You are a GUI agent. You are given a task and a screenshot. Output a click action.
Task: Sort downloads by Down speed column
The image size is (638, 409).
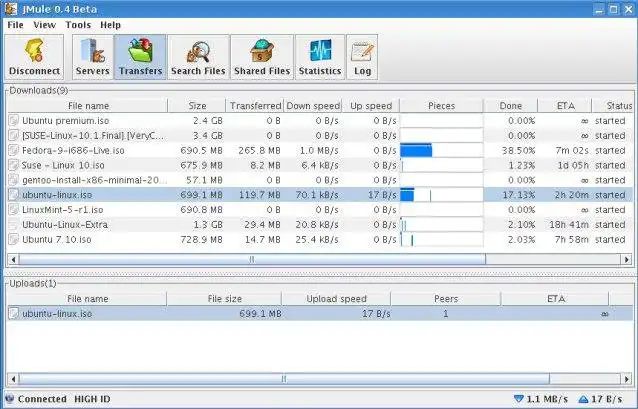[313, 106]
